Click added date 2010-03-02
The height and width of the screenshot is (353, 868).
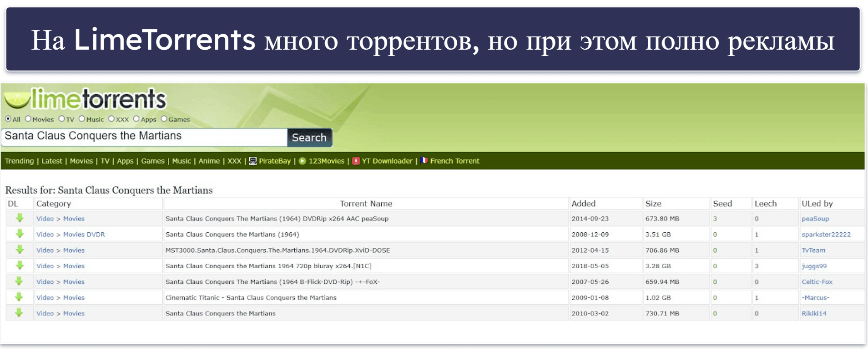590,313
